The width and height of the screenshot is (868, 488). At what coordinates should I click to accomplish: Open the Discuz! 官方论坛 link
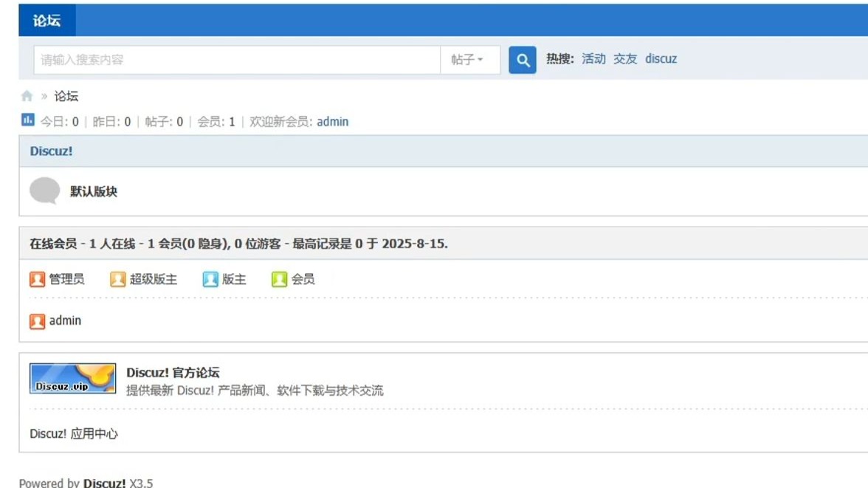tap(173, 372)
